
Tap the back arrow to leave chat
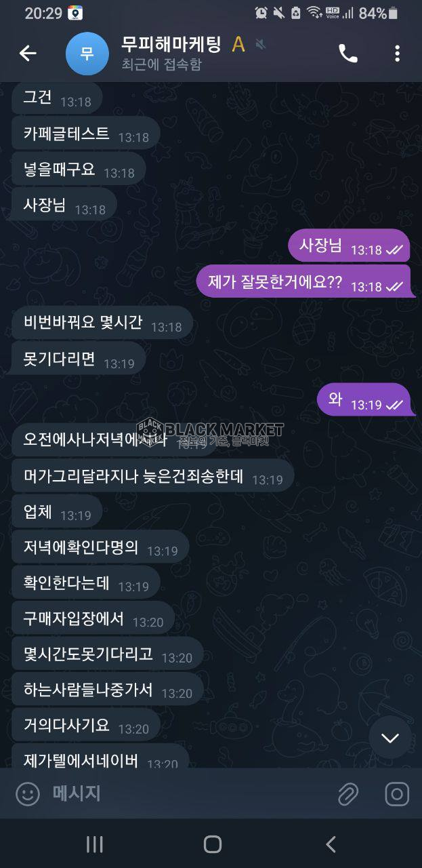coord(28,53)
